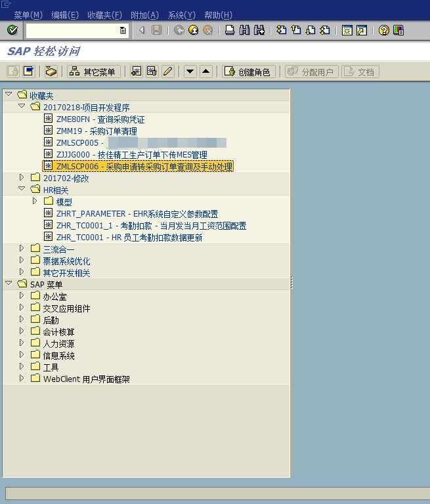Click the 文档 button
Image resolution: width=430 pixels, height=504 pixels.
click(360, 72)
